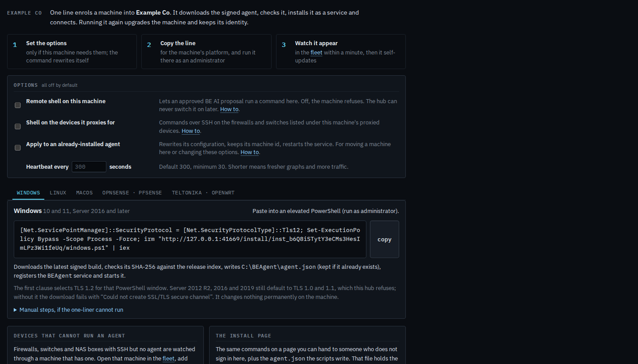Viewport: 638px width, 364px height.
Task: Click THE INSTALL PAGE heading
Action: 244,336
